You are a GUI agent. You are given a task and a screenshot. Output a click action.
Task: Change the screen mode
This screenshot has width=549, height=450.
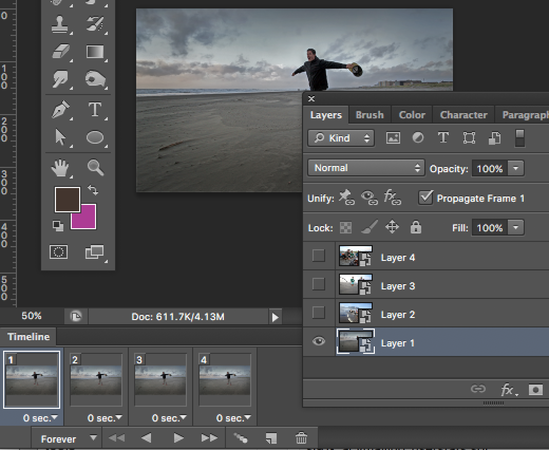pos(95,252)
